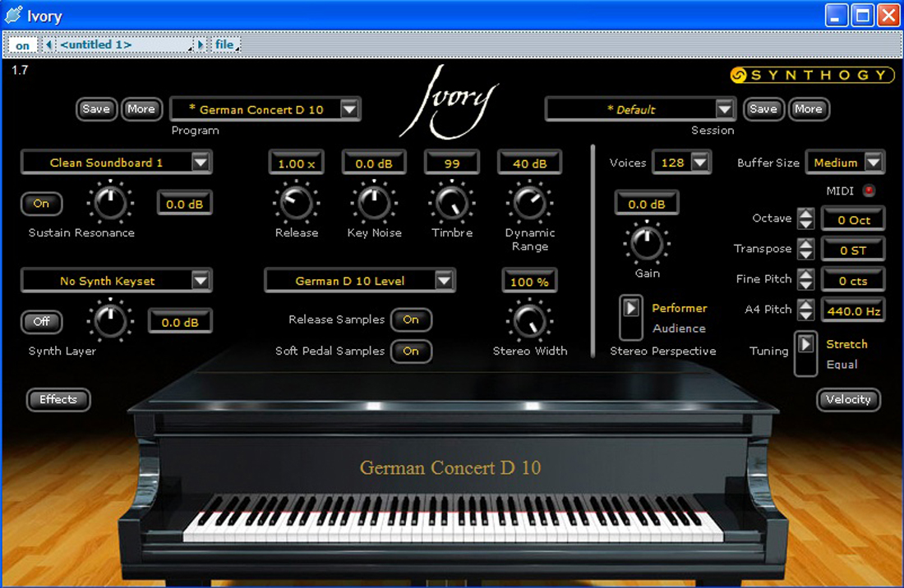The image size is (904, 588).
Task: Change the Buffer Size dropdown
Action: 845,163
